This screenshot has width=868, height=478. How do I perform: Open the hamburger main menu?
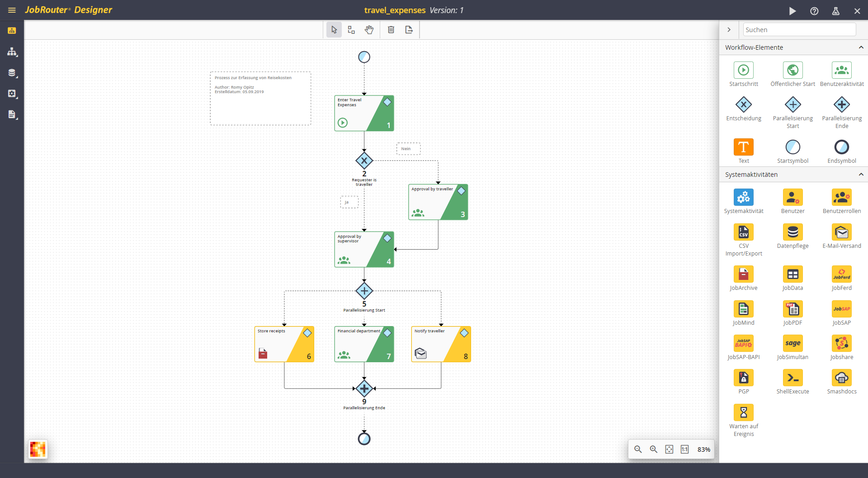pos(12,10)
